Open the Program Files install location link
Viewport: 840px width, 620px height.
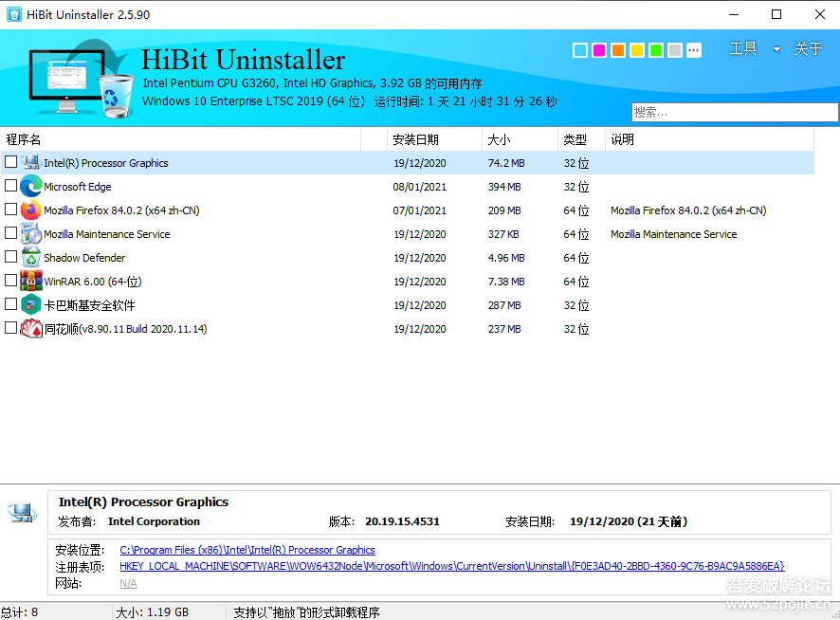(x=247, y=550)
